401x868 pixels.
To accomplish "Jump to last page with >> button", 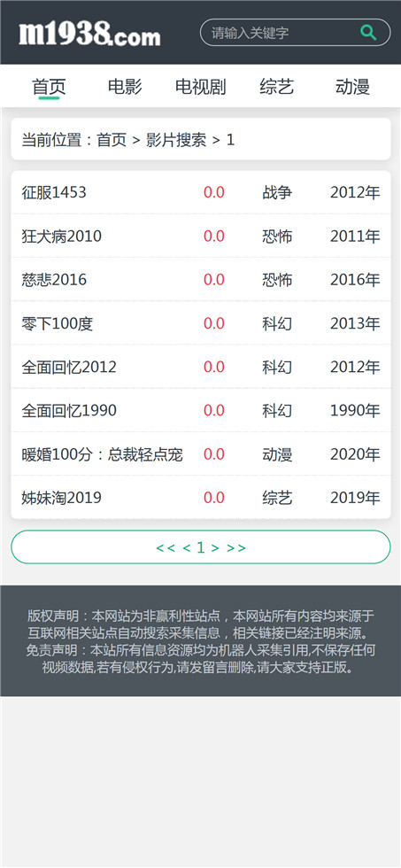I will (x=236, y=547).
